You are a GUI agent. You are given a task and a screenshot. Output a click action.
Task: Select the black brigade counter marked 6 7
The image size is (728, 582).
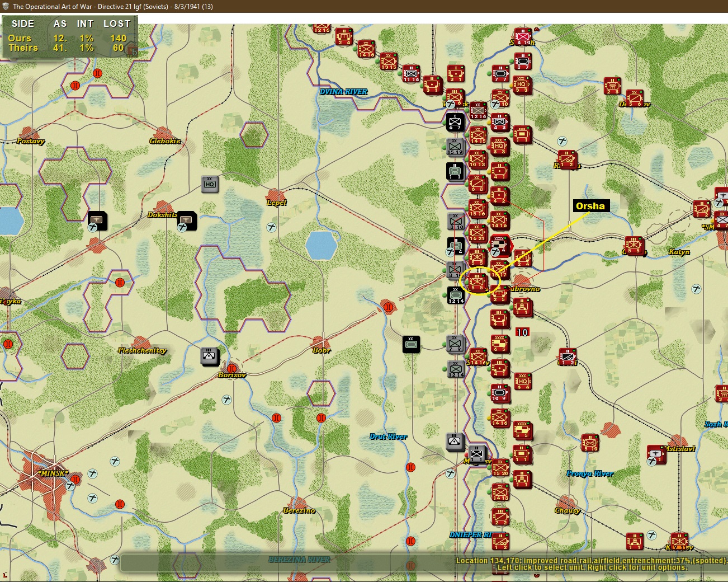[x=455, y=121]
